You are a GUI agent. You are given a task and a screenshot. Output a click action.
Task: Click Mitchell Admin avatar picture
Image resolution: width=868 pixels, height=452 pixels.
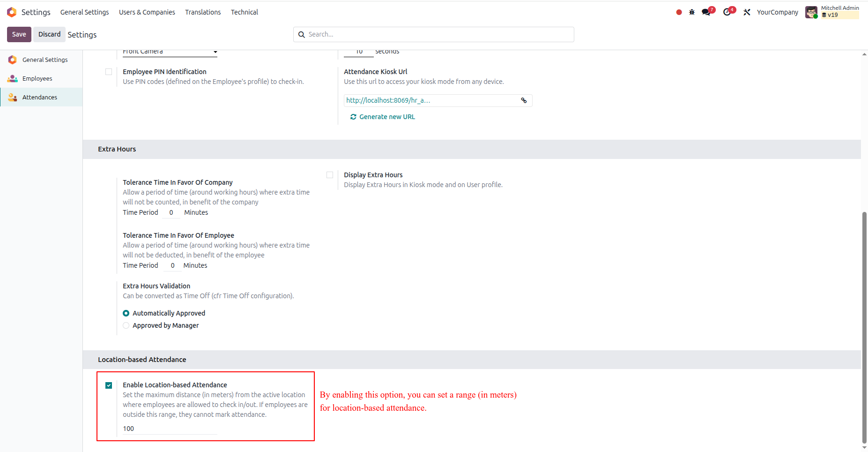point(811,12)
